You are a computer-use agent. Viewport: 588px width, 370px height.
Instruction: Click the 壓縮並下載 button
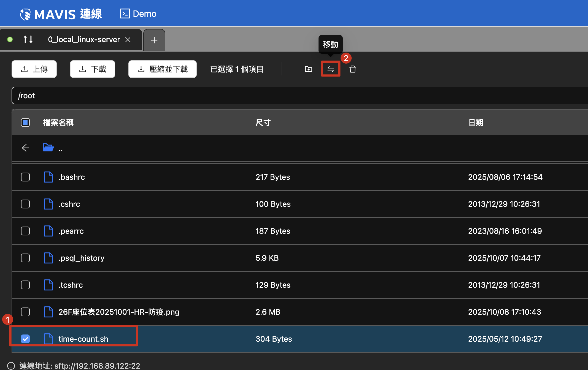click(162, 69)
